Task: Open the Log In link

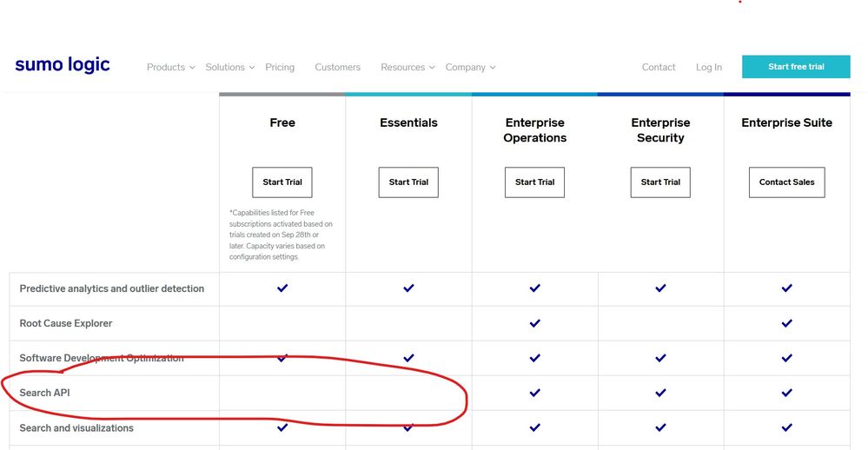Action: coord(709,67)
